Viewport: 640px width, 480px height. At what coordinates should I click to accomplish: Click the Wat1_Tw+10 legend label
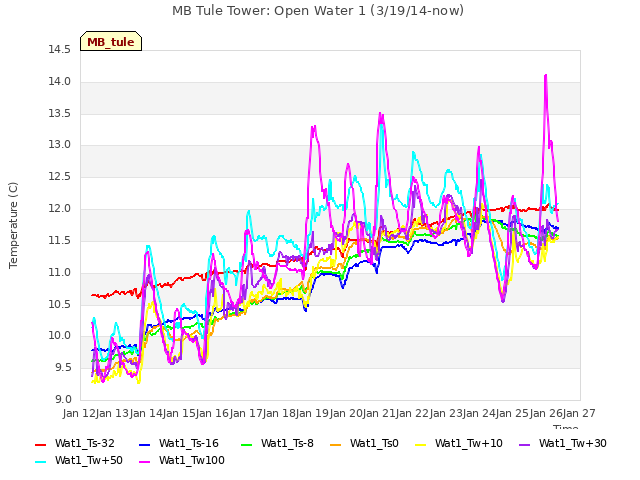click(x=469, y=443)
